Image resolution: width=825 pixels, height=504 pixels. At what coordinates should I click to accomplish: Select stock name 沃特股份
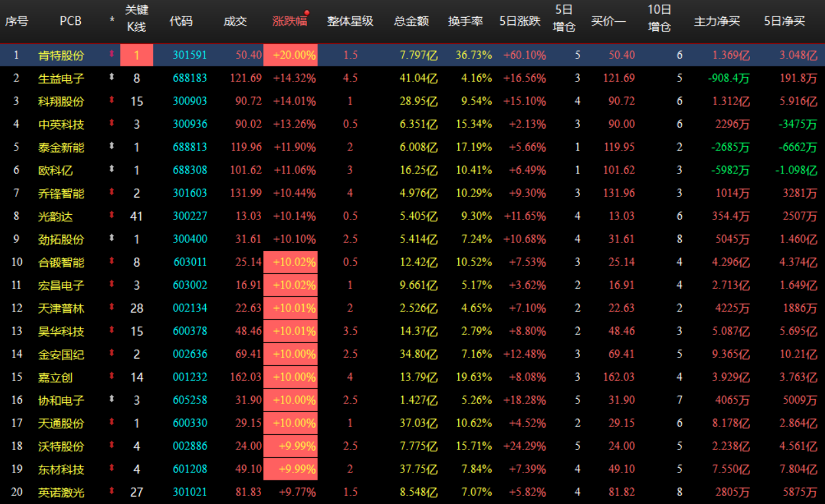click(x=61, y=446)
